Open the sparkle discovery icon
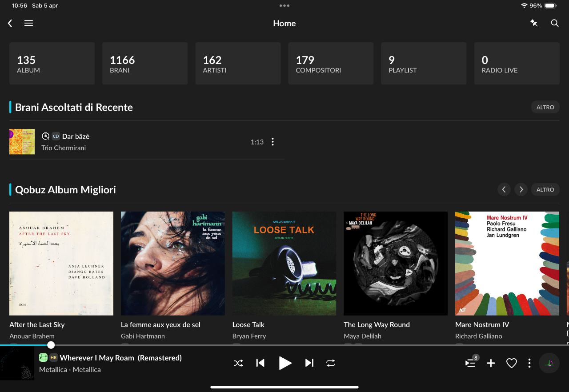The image size is (569, 392). pos(534,23)
